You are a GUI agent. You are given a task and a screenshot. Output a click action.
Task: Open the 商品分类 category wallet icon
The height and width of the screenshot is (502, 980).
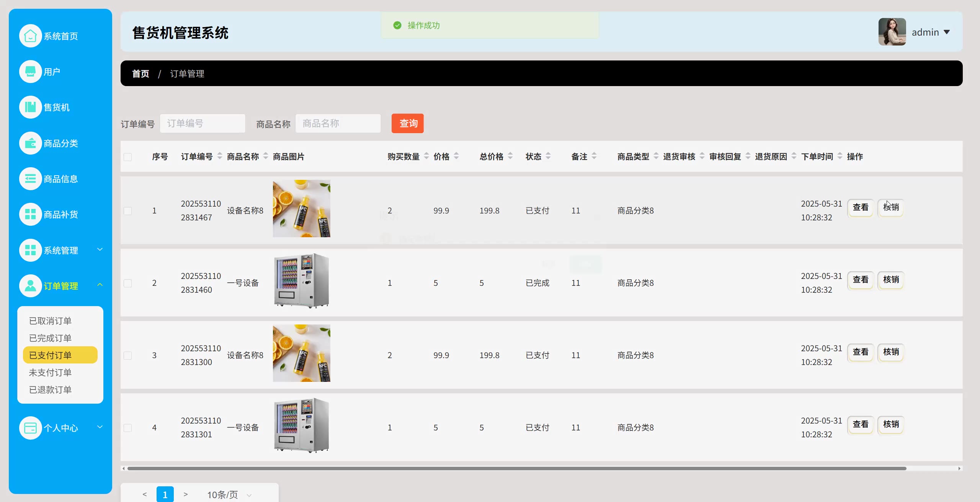30,143
